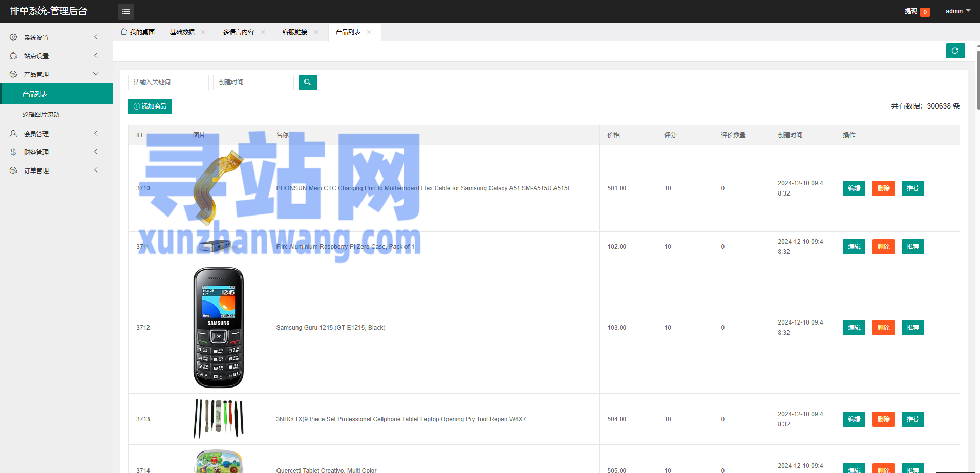Image resolution: width=980 pixels, height=473 pixels.
Task: Click the green refresh icon button
Action: pyautogui.click(x=955, y=51)
